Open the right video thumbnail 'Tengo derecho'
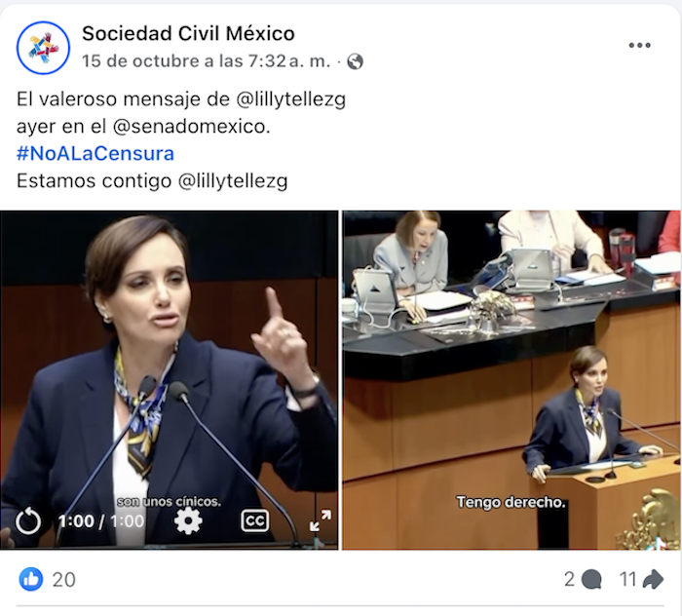The image size is (682, 616). (511, 380)
